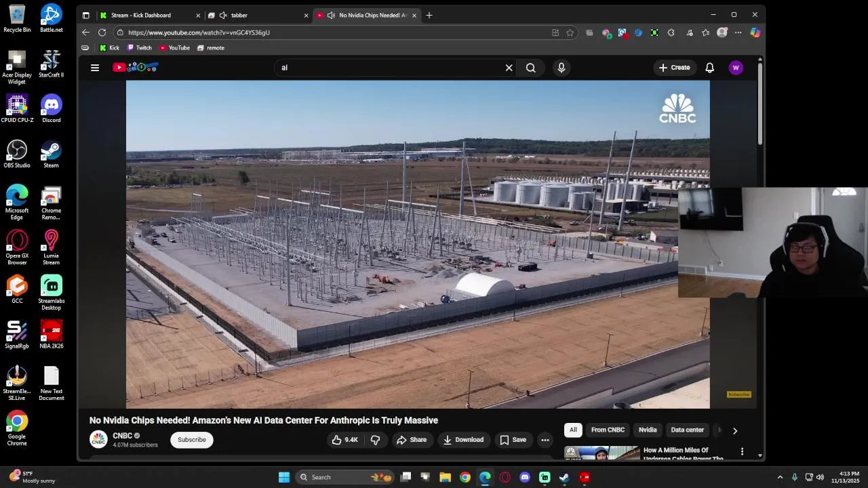868x488 pixels.
Task: Open the vertical tabs bookmark bar icon
Action: point(85,48)
